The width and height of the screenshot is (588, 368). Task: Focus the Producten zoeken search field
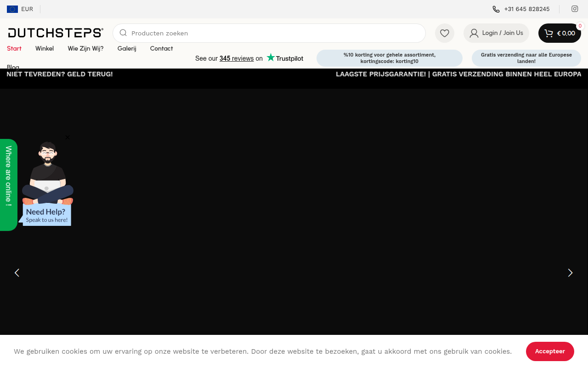[x=269, y=33]
